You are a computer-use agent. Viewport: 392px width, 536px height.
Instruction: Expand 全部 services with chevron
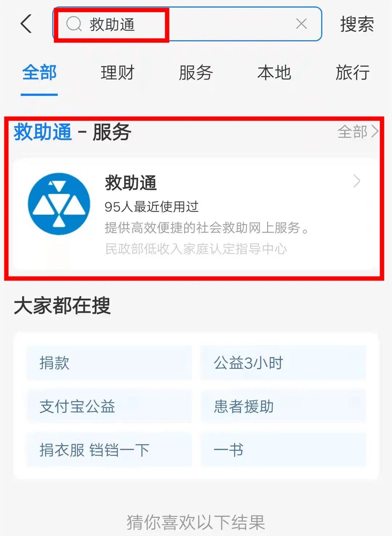[x=358, y=132]
